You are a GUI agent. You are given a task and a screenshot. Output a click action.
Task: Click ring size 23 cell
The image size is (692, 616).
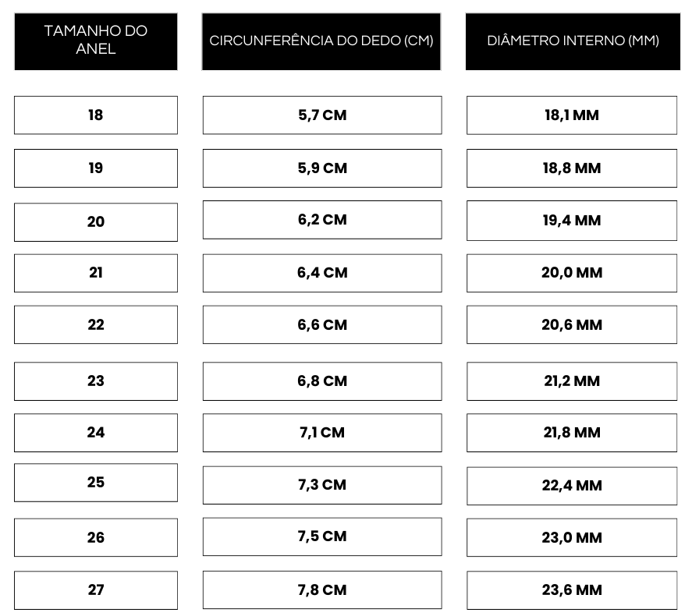[x=96, y=381]
